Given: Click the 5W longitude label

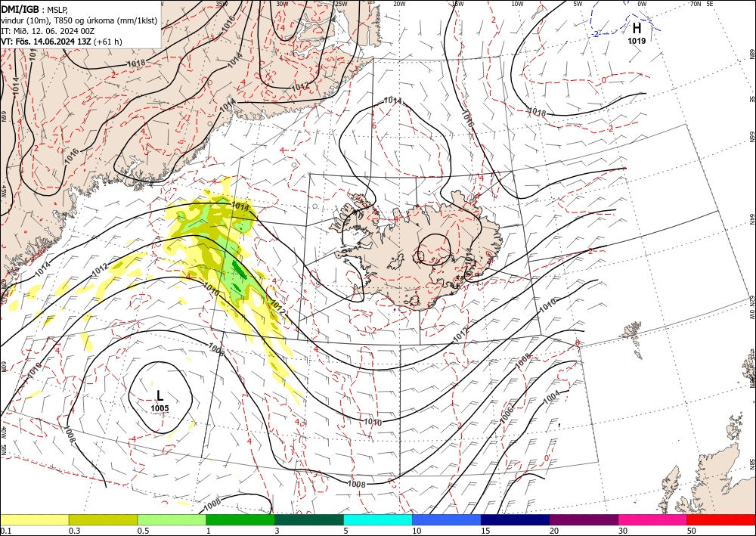Looking at the screenshot, I should tap(578, 3).
